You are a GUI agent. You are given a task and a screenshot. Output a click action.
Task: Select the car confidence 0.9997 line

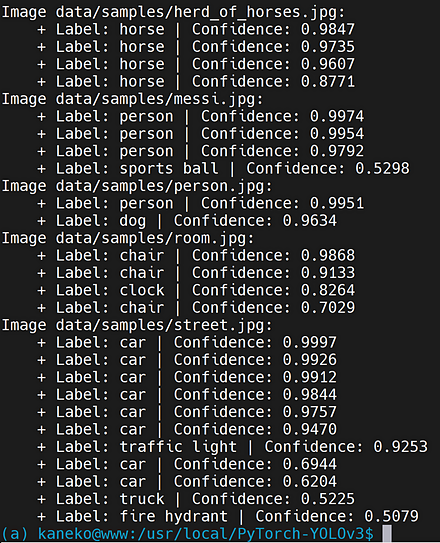(x=187, y=343)
